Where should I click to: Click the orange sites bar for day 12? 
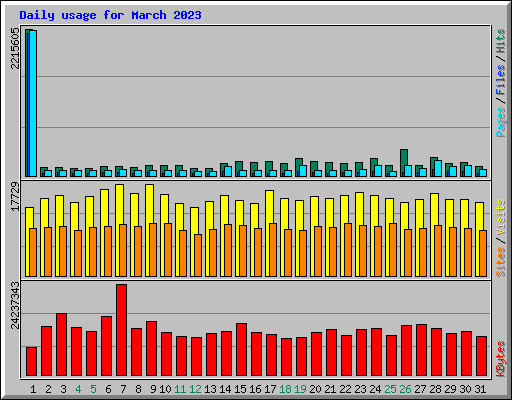click(198, 255)
